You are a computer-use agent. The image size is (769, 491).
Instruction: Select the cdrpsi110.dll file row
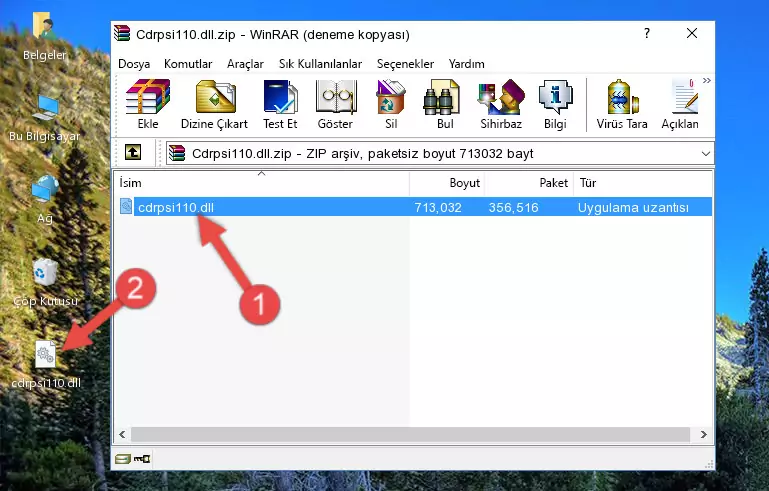[x=414, y=207]
